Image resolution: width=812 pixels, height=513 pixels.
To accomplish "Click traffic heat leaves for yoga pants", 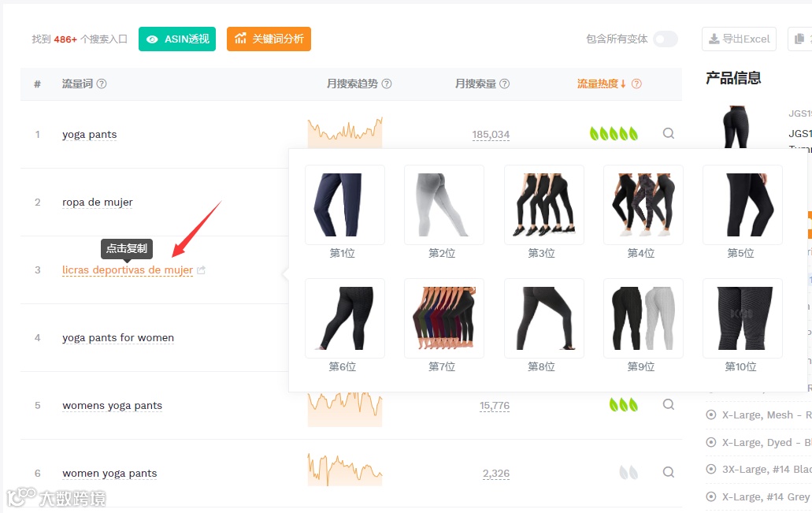I will click(x=614, y=134).
